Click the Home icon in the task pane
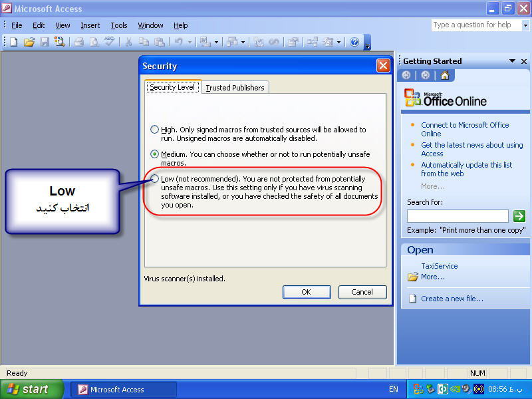532x399 pixels. click(445, 75)
